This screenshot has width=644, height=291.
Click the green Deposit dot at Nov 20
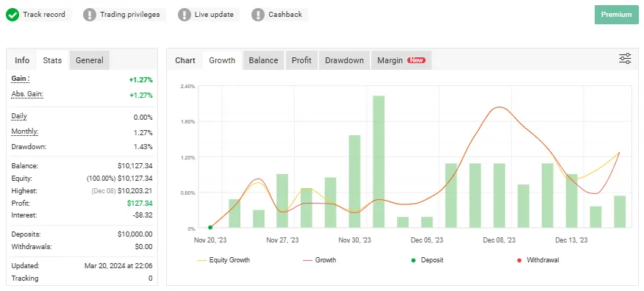pos(210,227)
